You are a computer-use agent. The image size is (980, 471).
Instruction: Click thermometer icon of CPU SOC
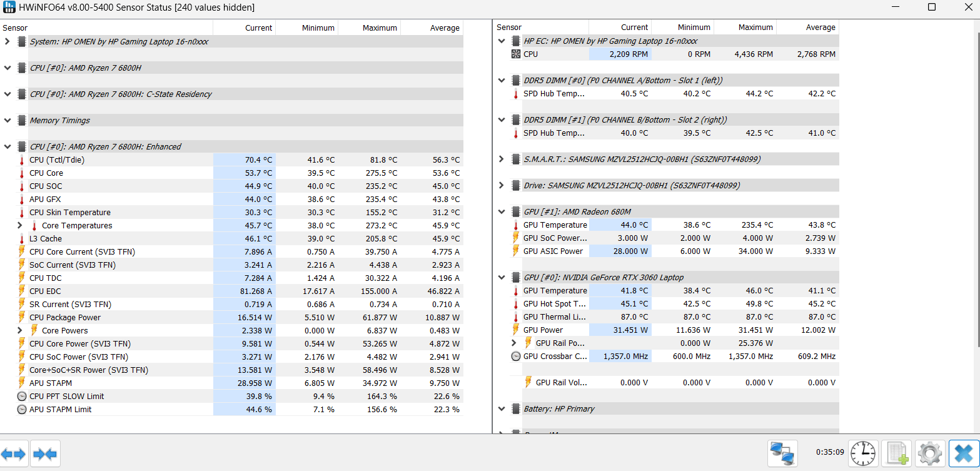tap(22, 186)
